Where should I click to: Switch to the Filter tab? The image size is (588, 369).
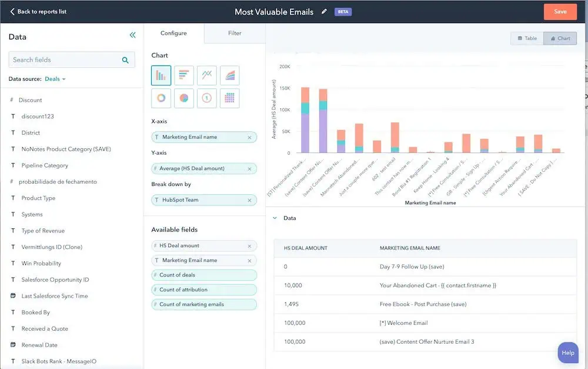point(235,33)
